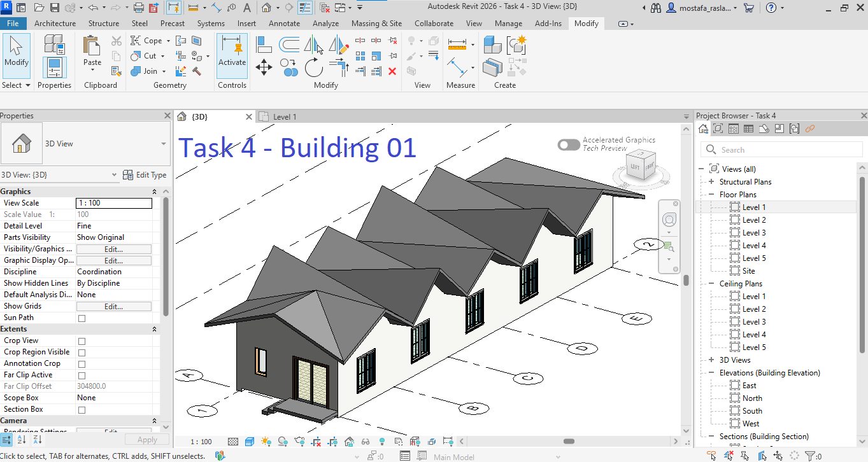Click the Rotate tool icon
Viewport: 868px width, 462px height.
click(313, 67)
